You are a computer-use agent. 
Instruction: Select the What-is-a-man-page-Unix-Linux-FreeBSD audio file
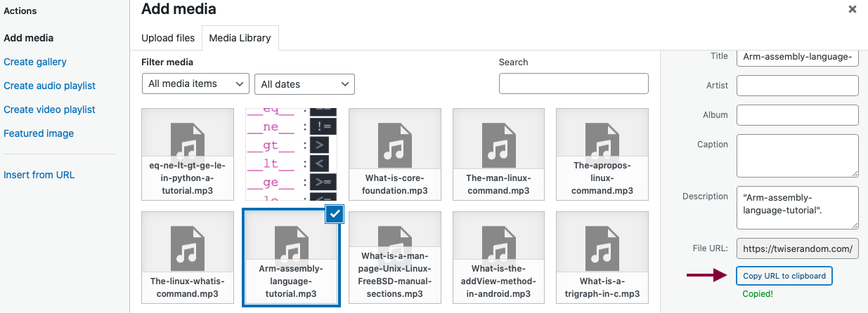[x=395, y=258]
